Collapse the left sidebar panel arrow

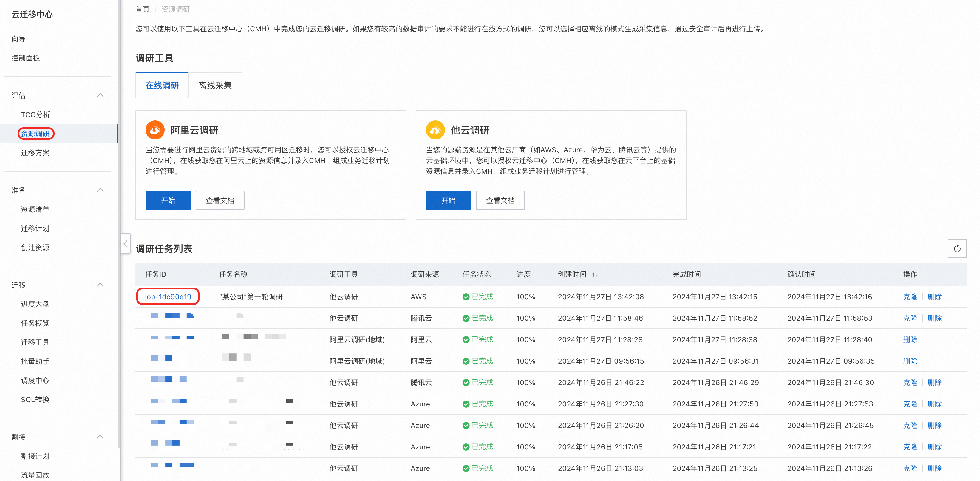pyautogui.click(x=126, y=244)
